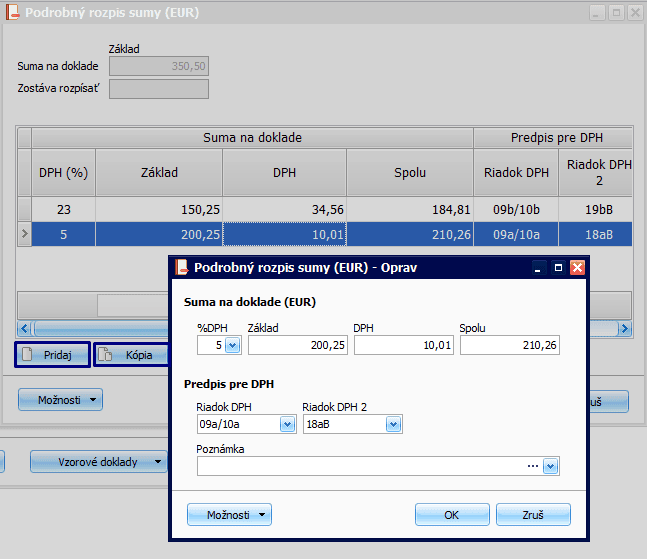Expand the Riadok DPH combo box

point(288,424)
